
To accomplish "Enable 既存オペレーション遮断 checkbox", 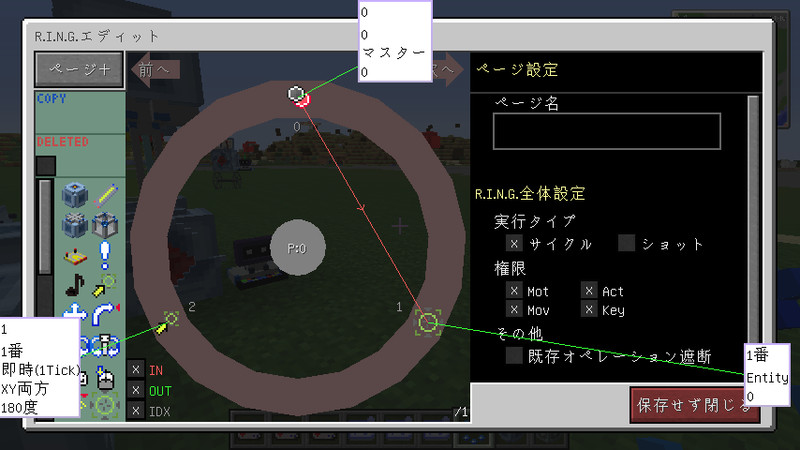I will (514, 355).
